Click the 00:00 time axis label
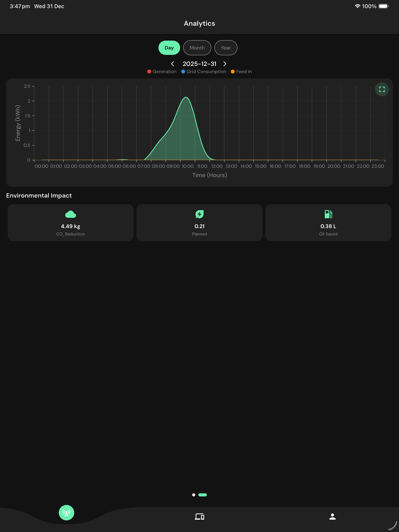Image resolution: width=399 pixels, height=532 pixels. click(x=41, y=166)
